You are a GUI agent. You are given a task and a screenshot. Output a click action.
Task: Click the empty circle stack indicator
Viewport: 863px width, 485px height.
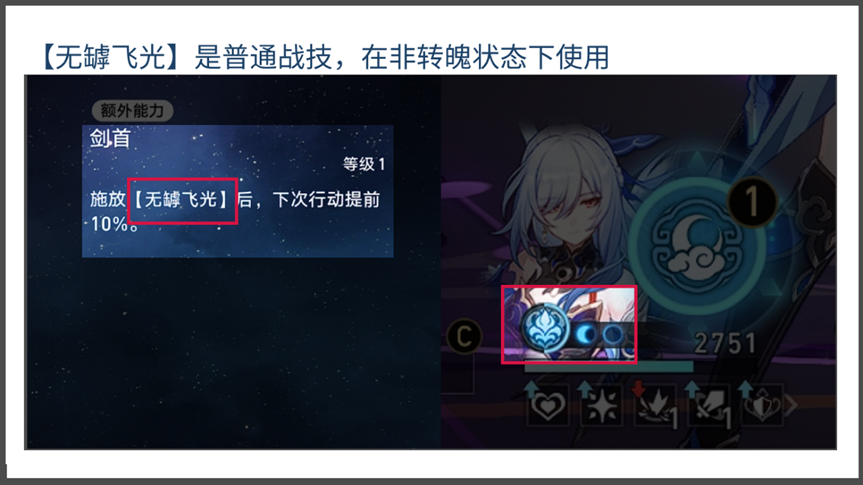612,334
